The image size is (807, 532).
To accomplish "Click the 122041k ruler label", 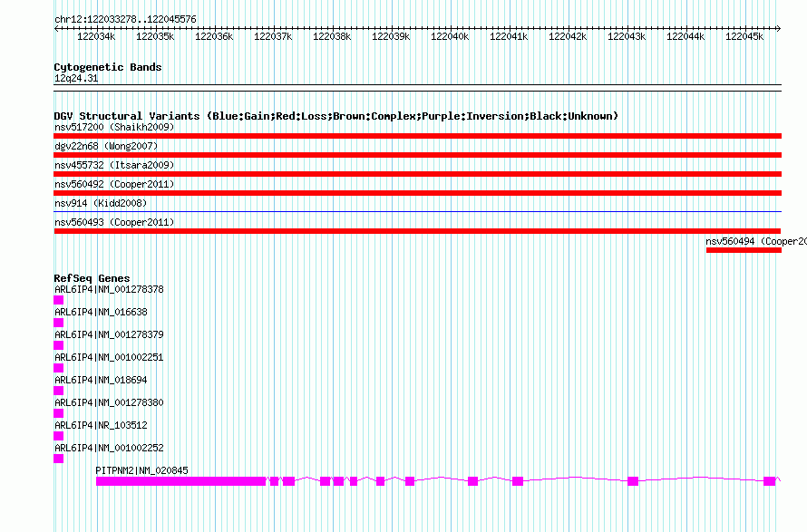I will point(509,36).
